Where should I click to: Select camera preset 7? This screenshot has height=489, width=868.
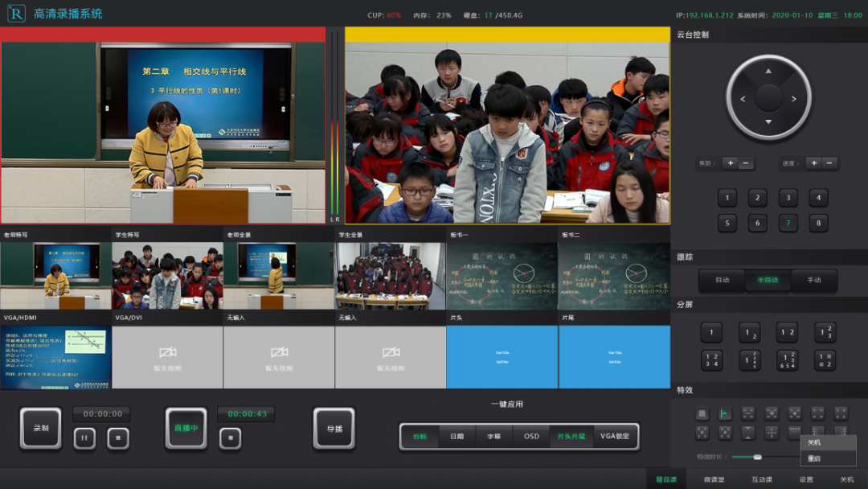pos(788,223)
